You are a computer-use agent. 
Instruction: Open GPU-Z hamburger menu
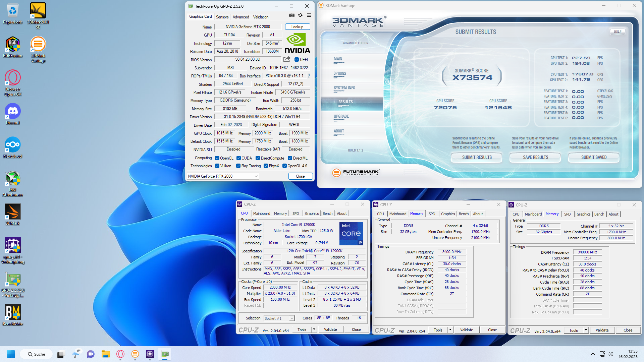click(309, 15)
